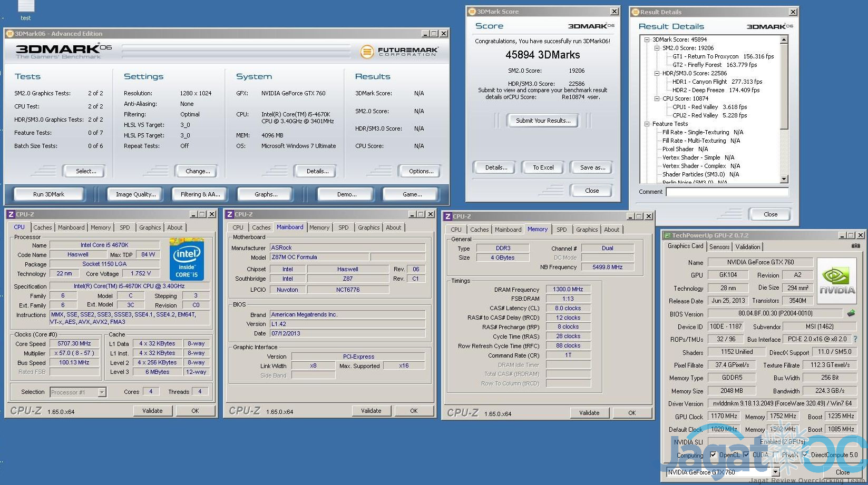Click the Futuremark Corporation logo

(399, 52)
